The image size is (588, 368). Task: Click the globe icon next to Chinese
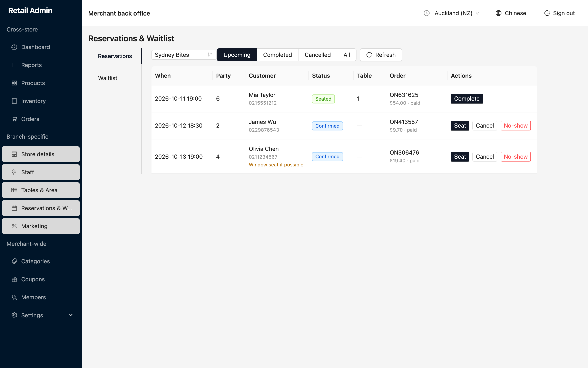tap(498, 13)
